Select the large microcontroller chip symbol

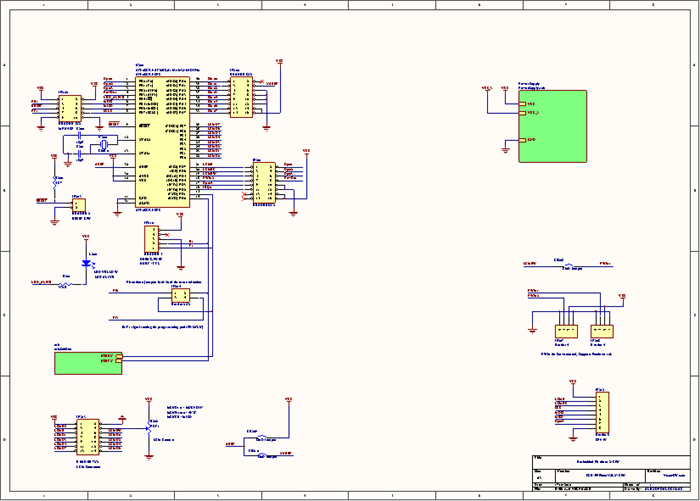(162, 142)
